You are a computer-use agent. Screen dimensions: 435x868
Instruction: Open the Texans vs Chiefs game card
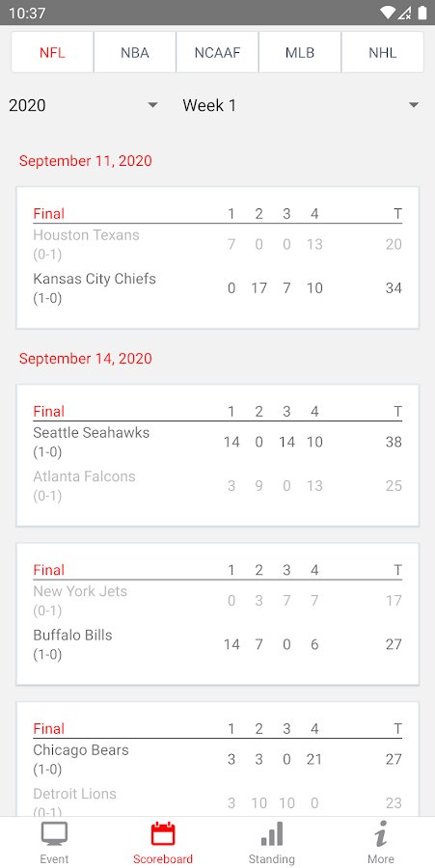218,258
